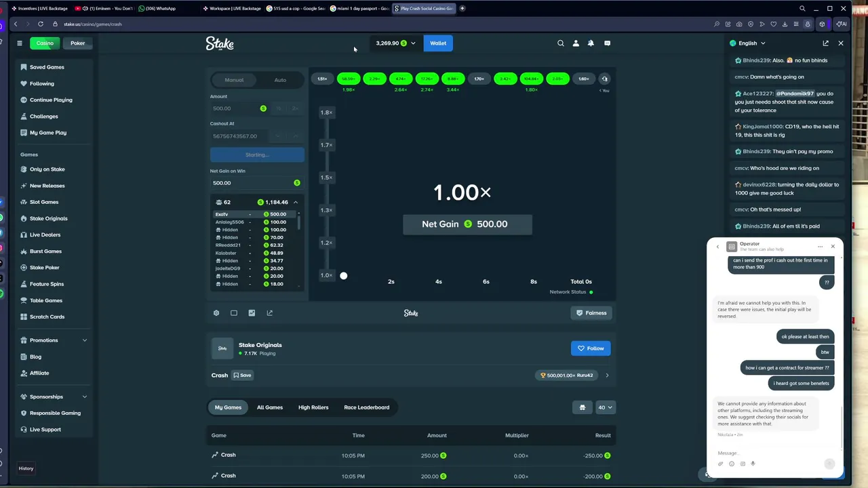This screenshot has height=488, width=868.
Task: Toggle ghost mode icon in bets table
Action: [582, 407]
